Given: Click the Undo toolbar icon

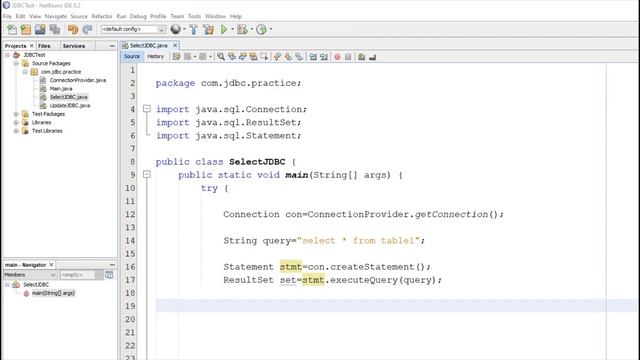Looking at the screenshot, I should [x=73, y=29].
